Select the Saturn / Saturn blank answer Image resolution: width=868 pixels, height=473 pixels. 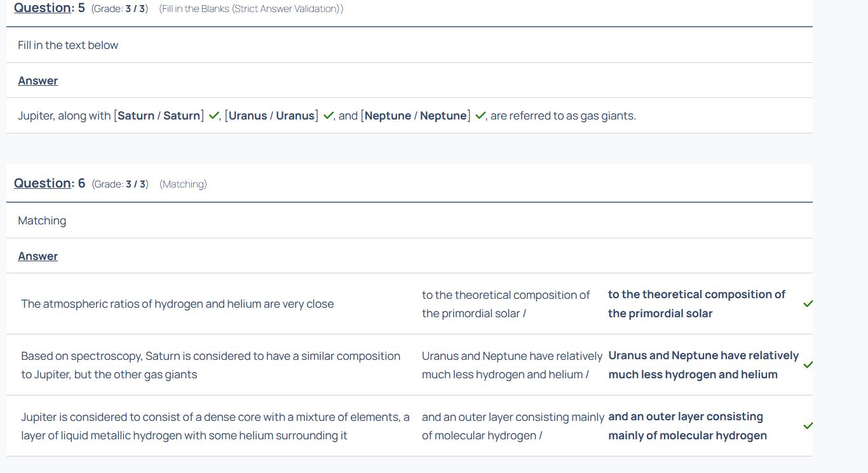[159, 116]
